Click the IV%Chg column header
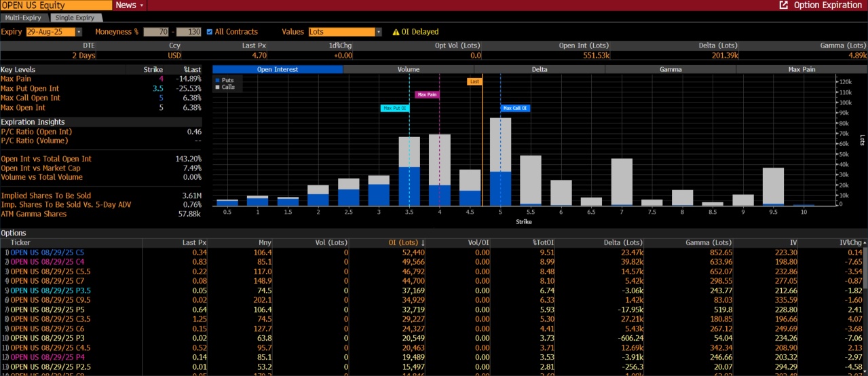This screenshot has width=868, height=376. tap(850, 242)
